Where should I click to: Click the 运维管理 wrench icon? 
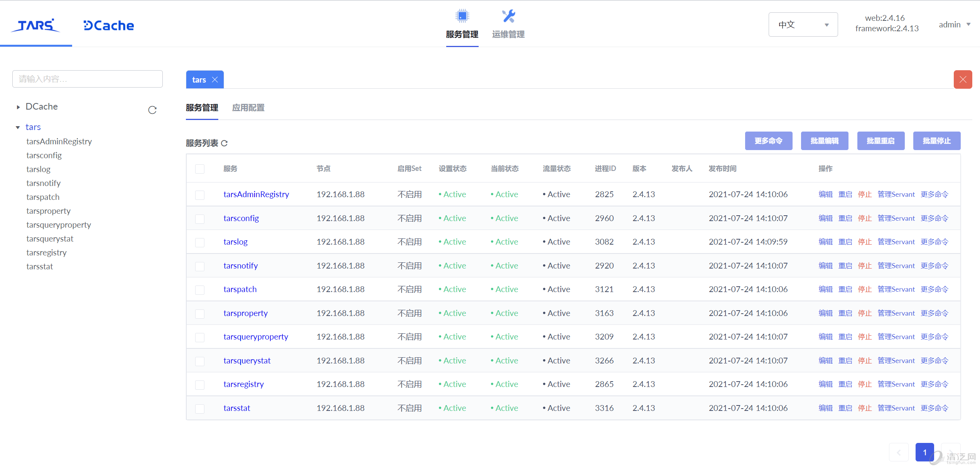(508, 16)
